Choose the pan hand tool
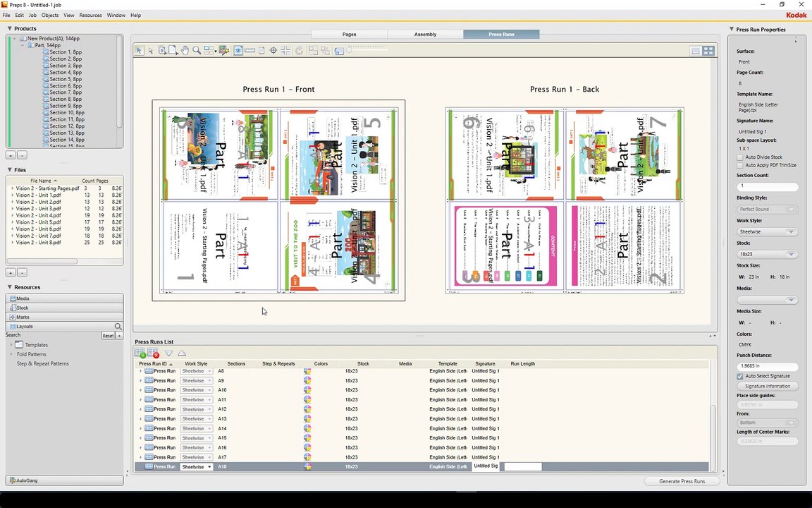 point(185,50)
